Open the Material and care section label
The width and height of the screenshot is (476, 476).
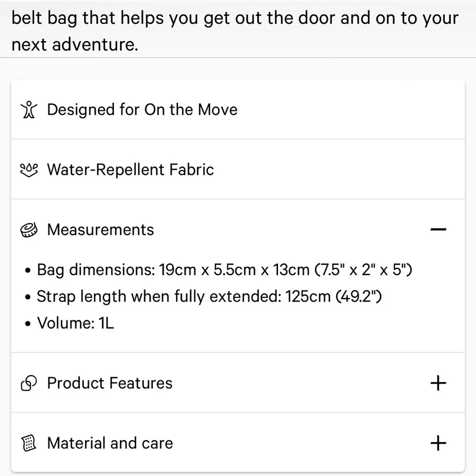coord(110,443)
